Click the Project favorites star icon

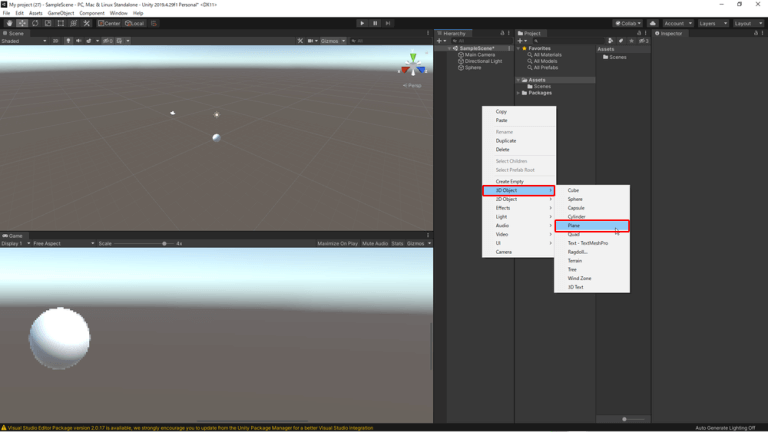pos(631,41)
